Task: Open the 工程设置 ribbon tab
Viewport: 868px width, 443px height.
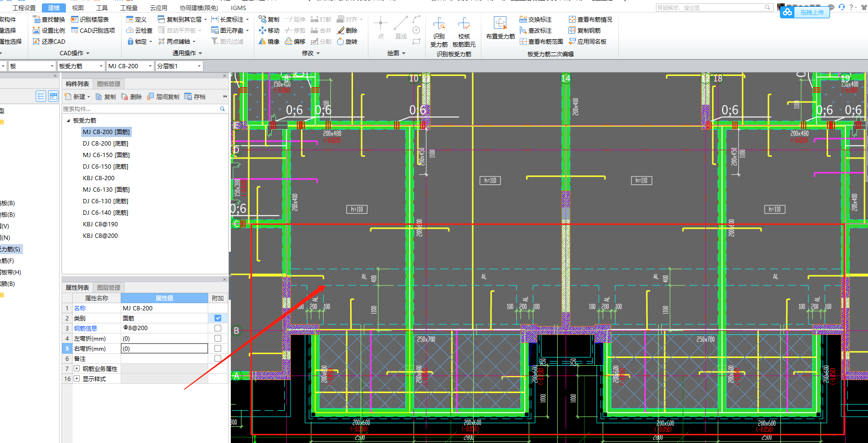Action: pos(24,8)
